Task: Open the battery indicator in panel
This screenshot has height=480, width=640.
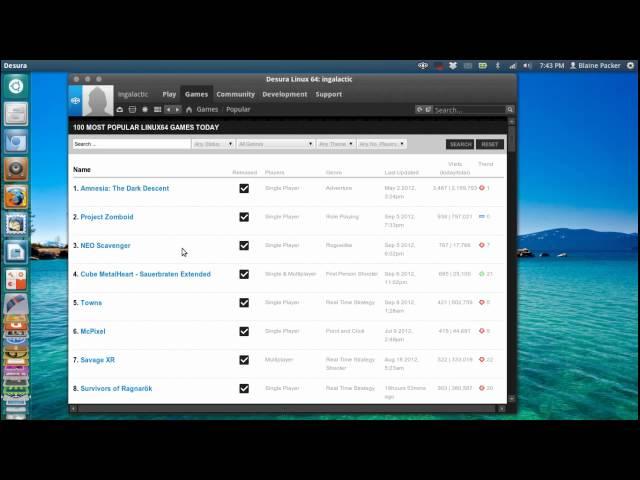Action: 483,65
